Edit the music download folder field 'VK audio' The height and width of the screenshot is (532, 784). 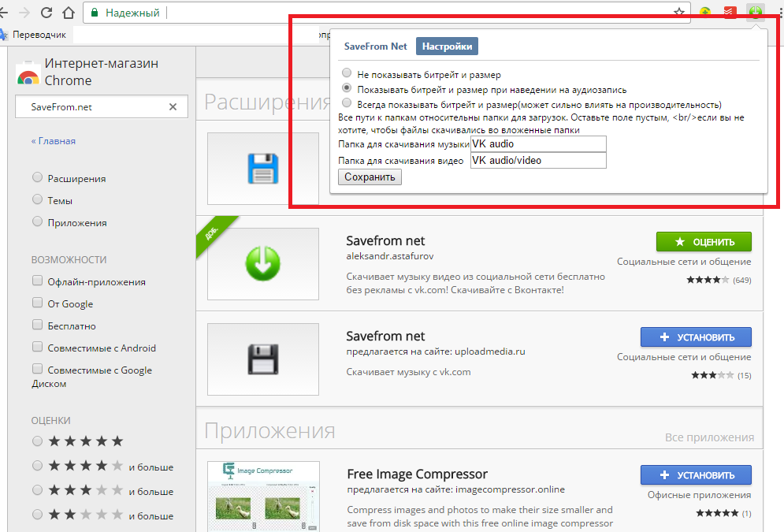pyautogui.click(x=538, y=144)
